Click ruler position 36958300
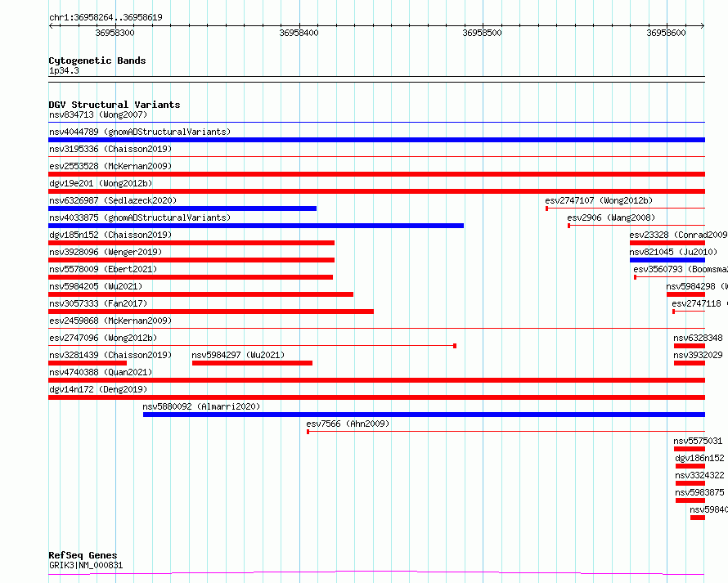Screen dimensions: 728x583 [x=115, y=33]
